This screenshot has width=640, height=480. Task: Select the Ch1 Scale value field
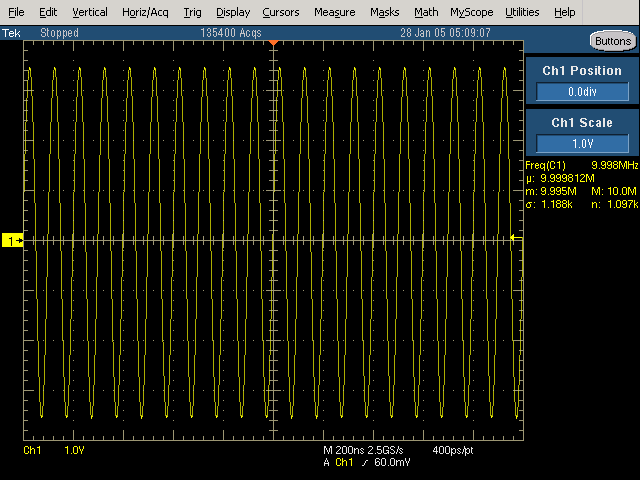point(582,143)
